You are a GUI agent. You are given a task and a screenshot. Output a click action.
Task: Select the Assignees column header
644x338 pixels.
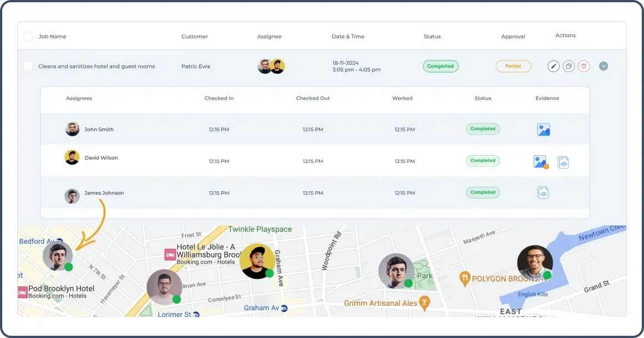(x=79, y=98)
